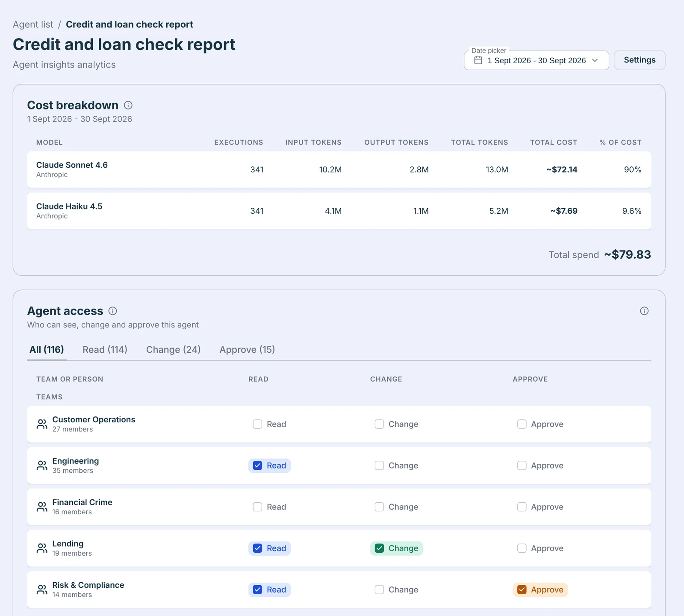The width and height of the screenshot is (684, 616).
Task: Select the Claude Sonnet 4.6 row name
Action: pos(72,165)
